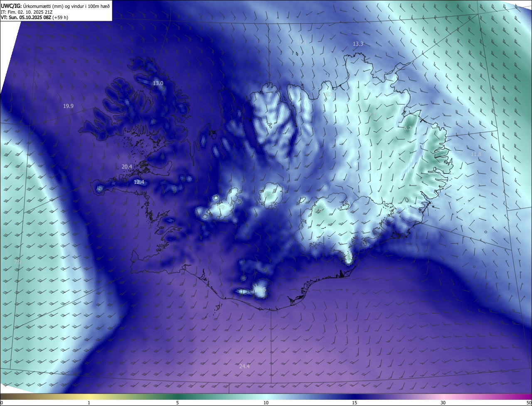
Task: Click the 15 tick label on the color scale
Action: [x=355, y=403]
